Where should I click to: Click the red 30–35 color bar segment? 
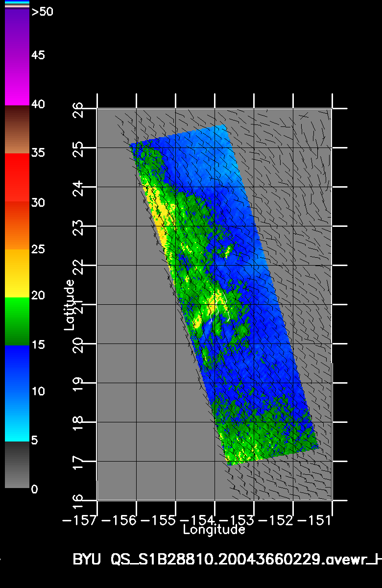tap(17, 177)
